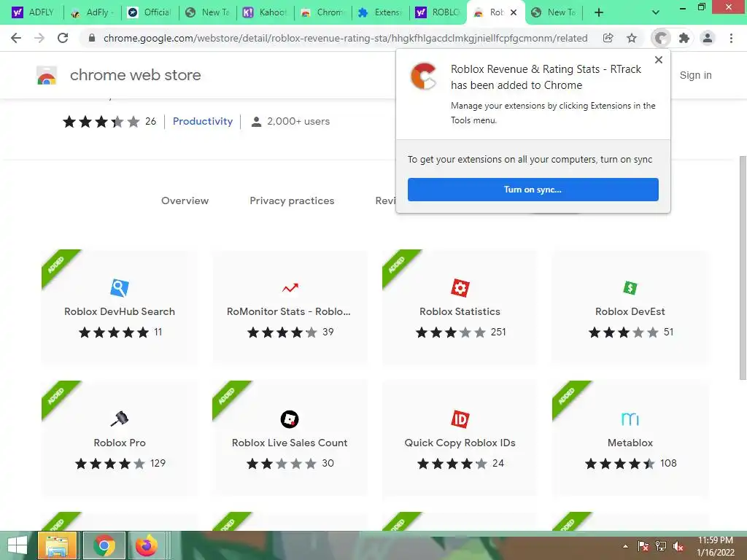
Task: Click the vertical page scrollbar
Action: [x=743, y=268]
